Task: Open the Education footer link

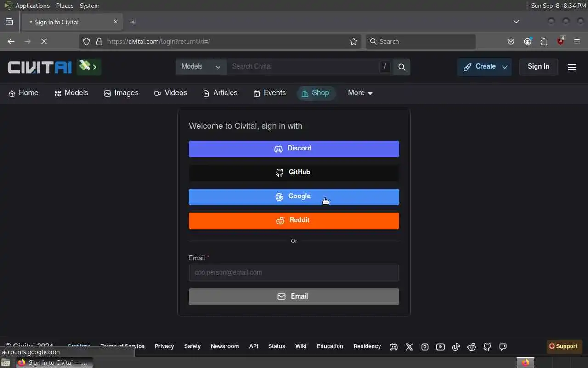Action: 330,346
